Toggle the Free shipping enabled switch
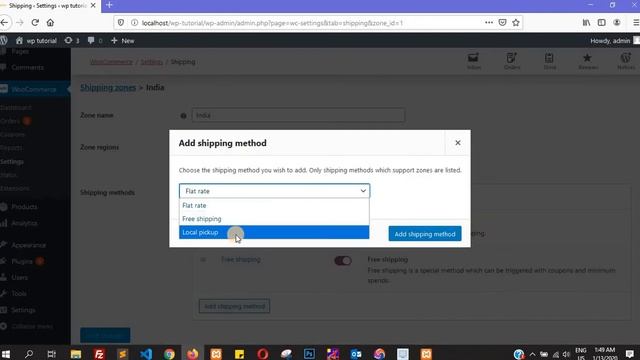Screen dimensions: 640x360 pyautogui.click(x=343, y=260)
